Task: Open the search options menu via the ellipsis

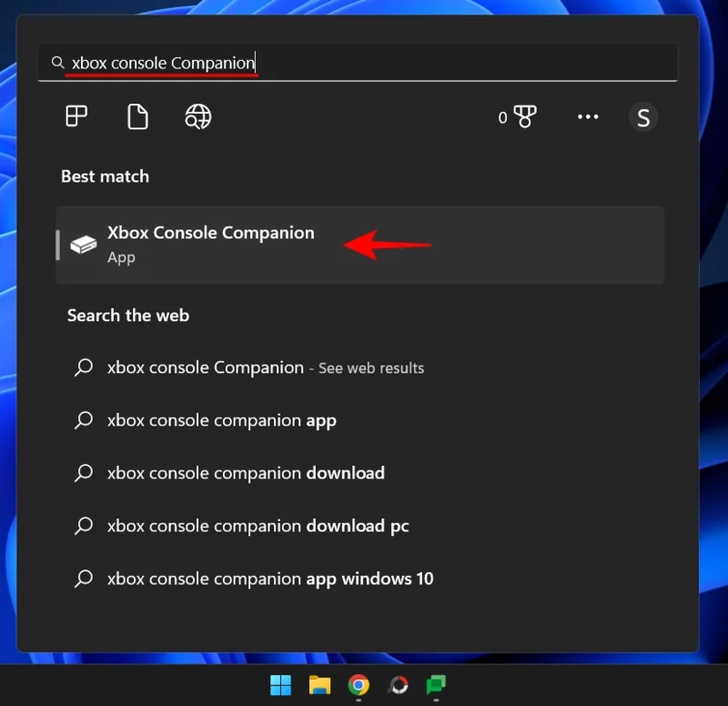Action: [x=588, y=116]
